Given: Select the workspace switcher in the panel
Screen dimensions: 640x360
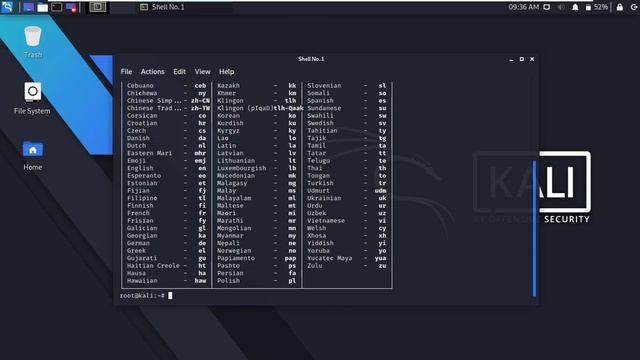Looking at the screenshot, I should [98, 7].
